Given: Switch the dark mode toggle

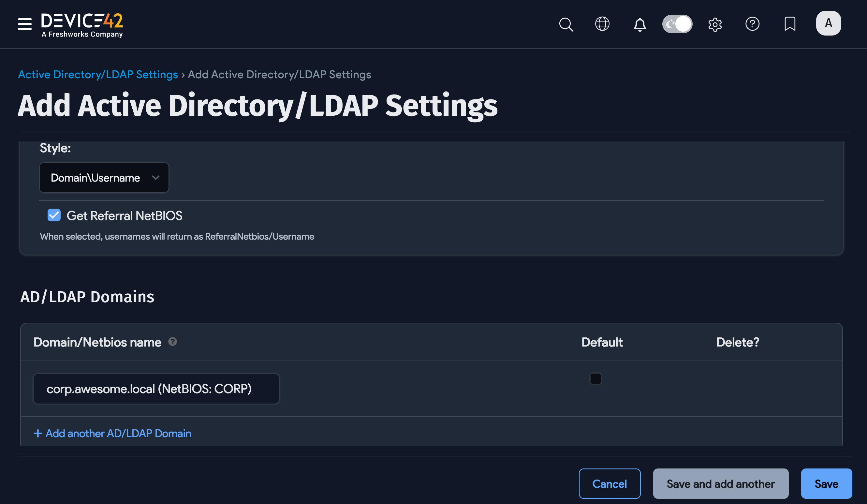Looking at the screenshot, I should pos(677,24).
